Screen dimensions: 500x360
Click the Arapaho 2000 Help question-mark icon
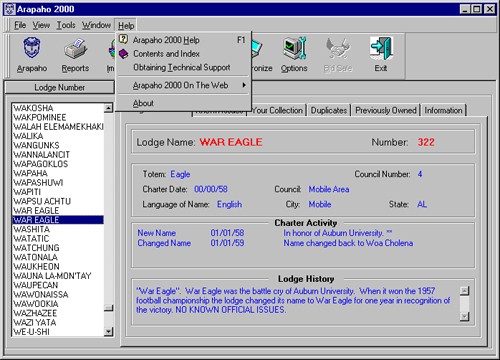pos(123,39)
